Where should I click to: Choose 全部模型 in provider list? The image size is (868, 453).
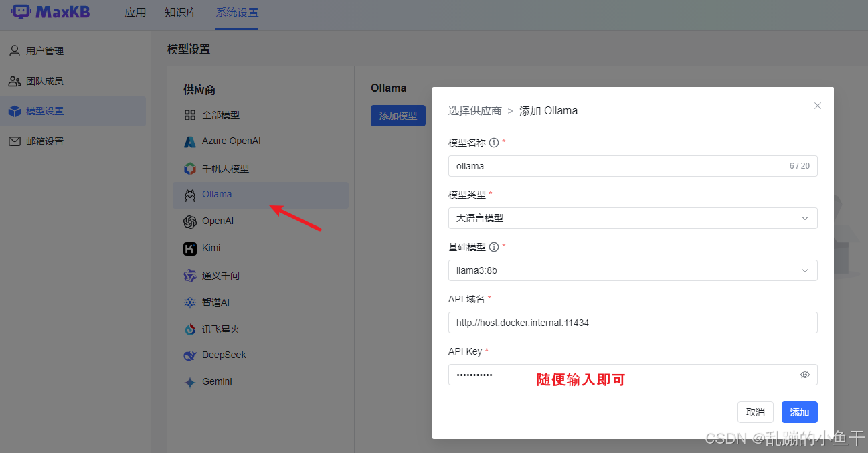221,115
